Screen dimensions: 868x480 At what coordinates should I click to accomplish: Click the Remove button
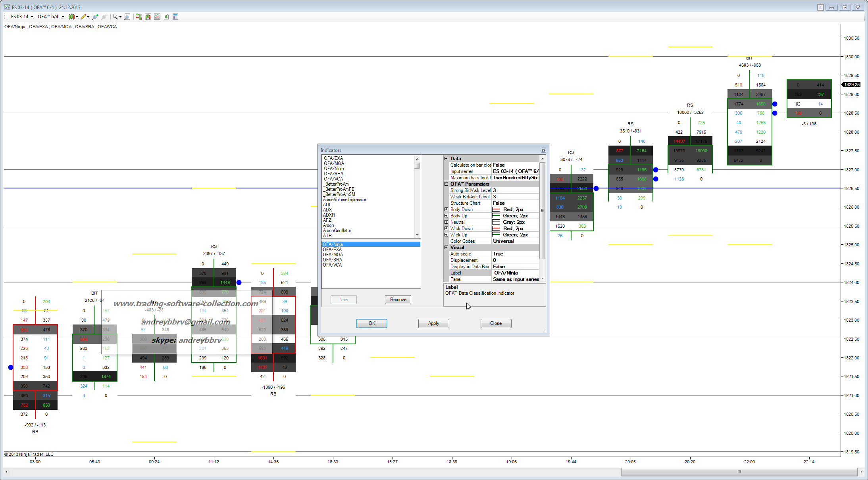(x=398, y=300)
